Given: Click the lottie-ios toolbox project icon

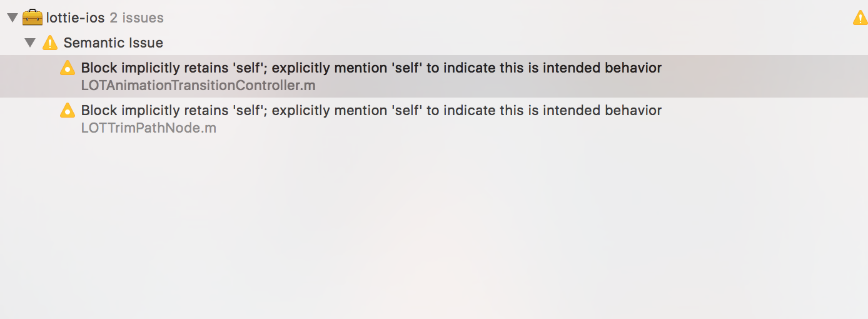Looking at the screenshot, I should coord(33,18).
